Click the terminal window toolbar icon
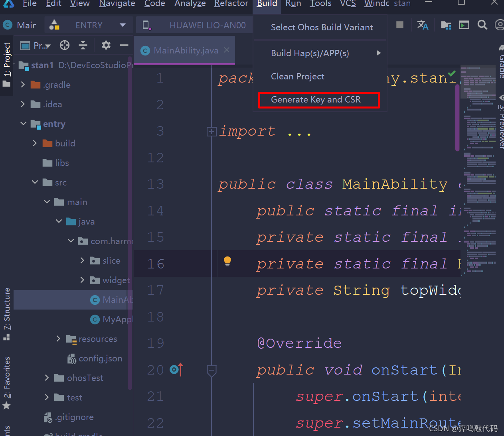This screenshot has width=504, height=436. pyautogui.click(x=464, y=25)
